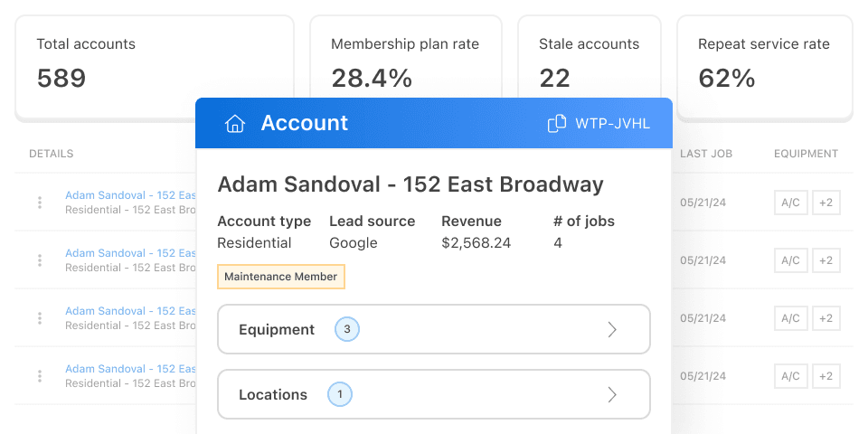
Task: Sort by the Last Job column header
Action: [x=706, y=154]
